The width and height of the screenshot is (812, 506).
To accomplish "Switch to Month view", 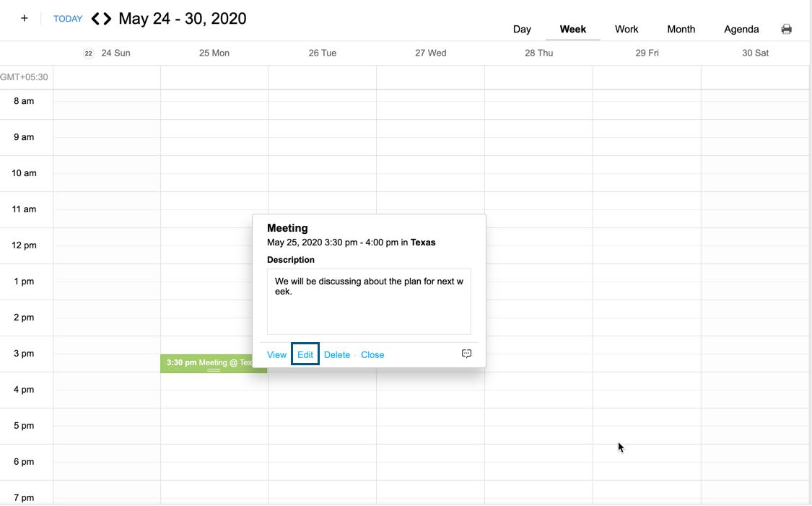I will click(681, 29).
